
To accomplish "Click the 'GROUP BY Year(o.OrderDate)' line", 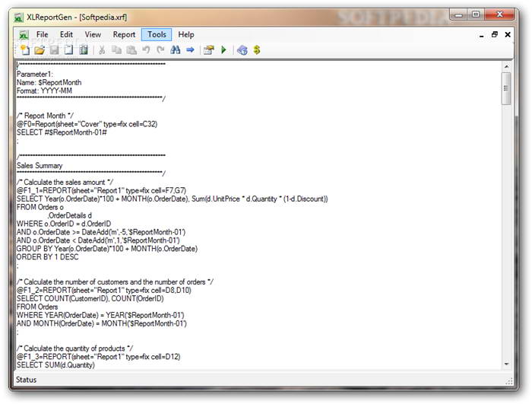I will 107,249.
